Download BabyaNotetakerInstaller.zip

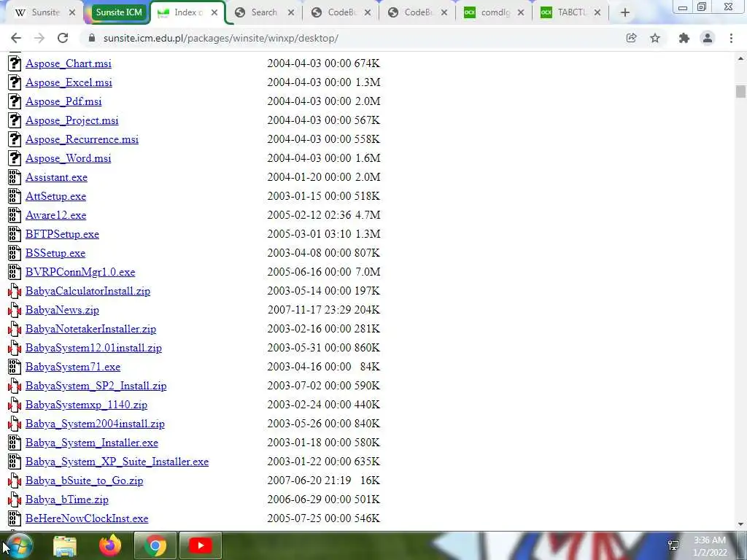[x=91, y=329]
